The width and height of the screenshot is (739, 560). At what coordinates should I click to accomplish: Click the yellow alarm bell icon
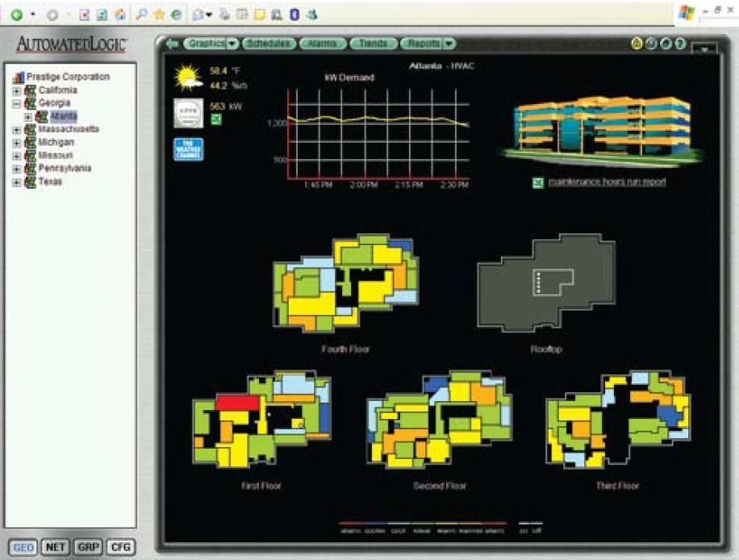(x=637, y=44)
